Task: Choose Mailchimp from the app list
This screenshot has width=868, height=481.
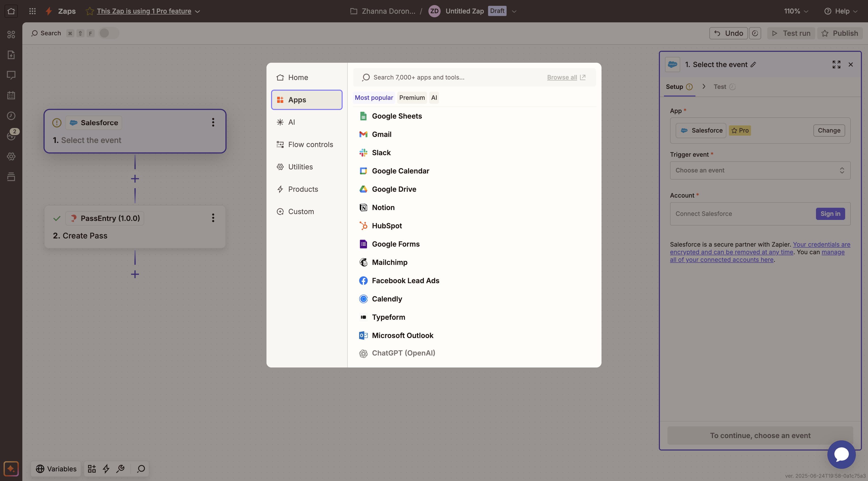Action: tap(474, 262)
